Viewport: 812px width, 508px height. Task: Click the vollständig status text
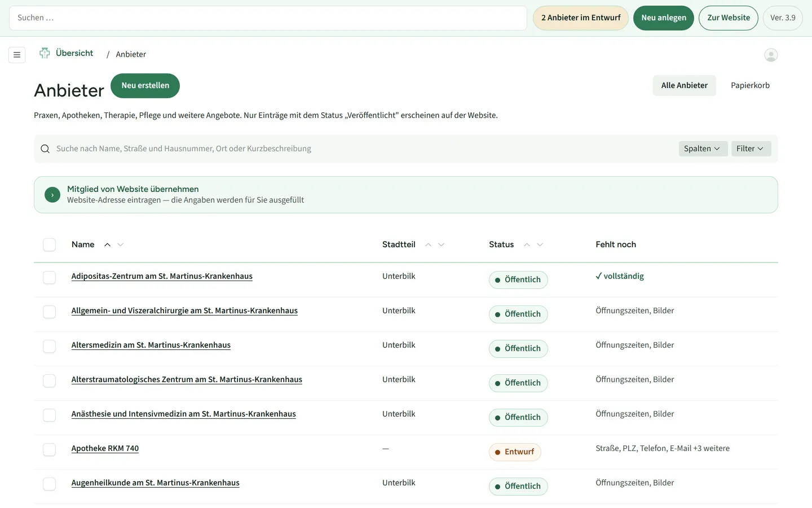pos(620,276)
